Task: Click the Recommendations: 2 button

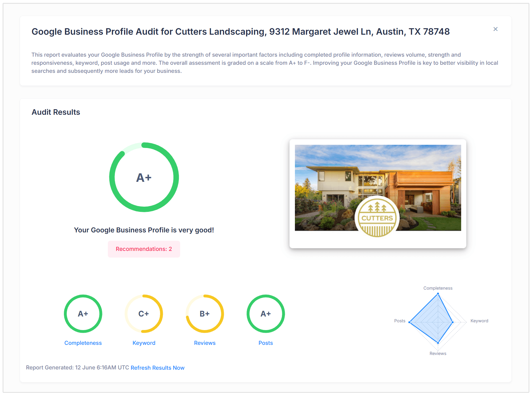Action: coord(144,249)
